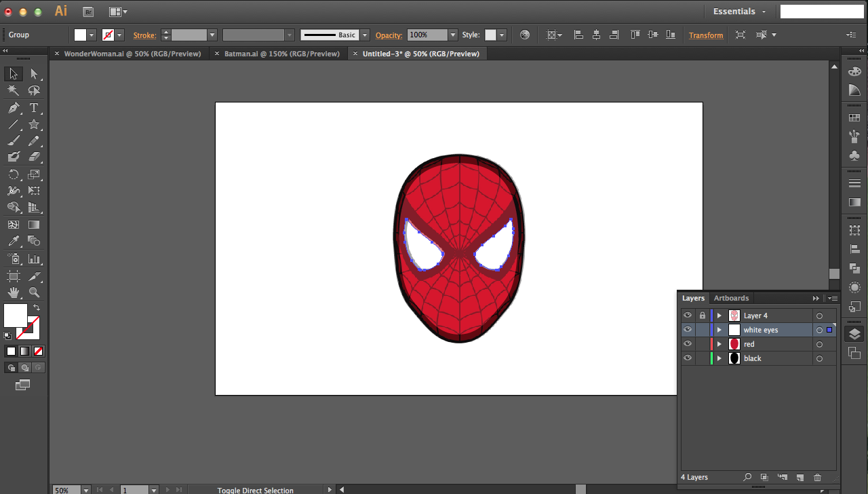Viewport: 868px width, 494px height.
Task: Switch to the Artboards panel tab
Action: click(x=731, y=298)
